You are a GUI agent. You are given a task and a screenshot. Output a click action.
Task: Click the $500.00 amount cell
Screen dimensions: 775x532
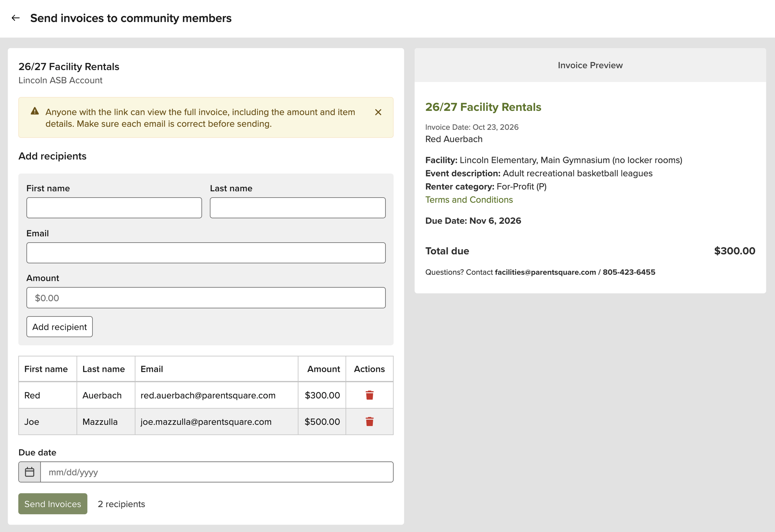click(x=322, y=422)
